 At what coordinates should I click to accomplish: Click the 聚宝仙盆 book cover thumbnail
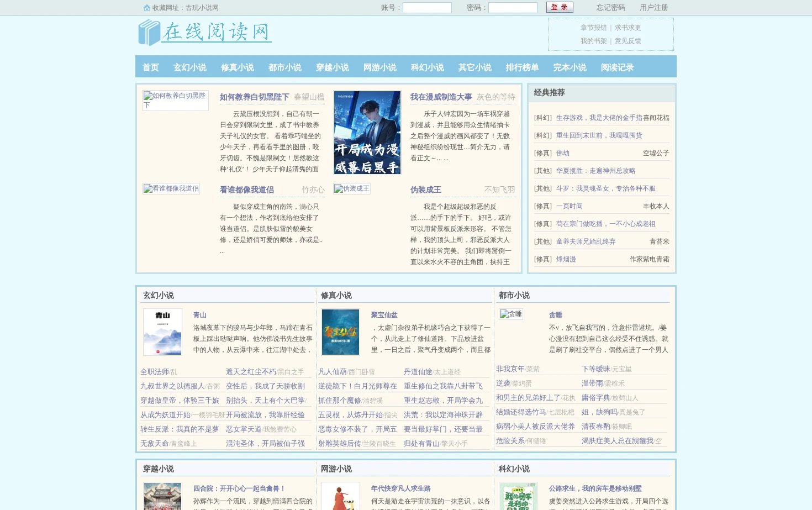340,332
